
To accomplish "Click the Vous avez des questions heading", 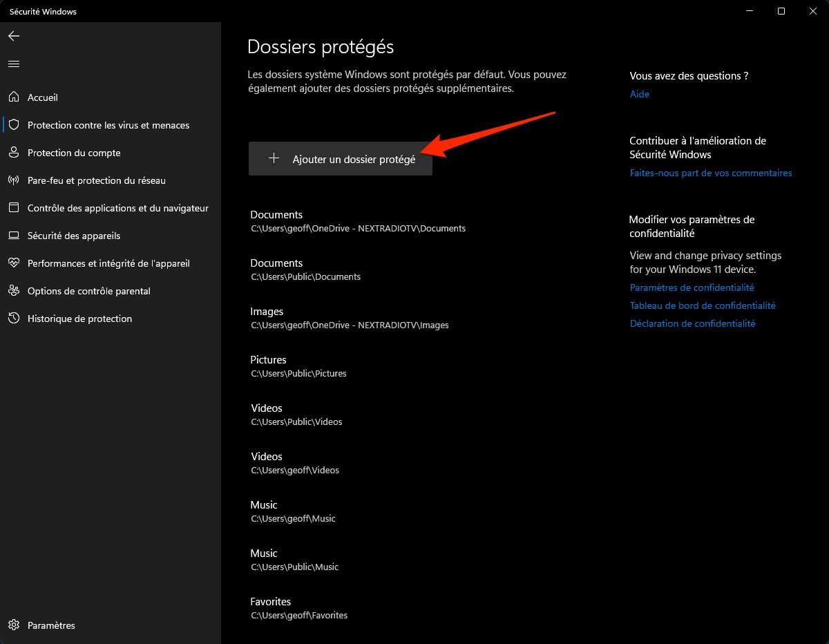I will click(x=689, y=76).
